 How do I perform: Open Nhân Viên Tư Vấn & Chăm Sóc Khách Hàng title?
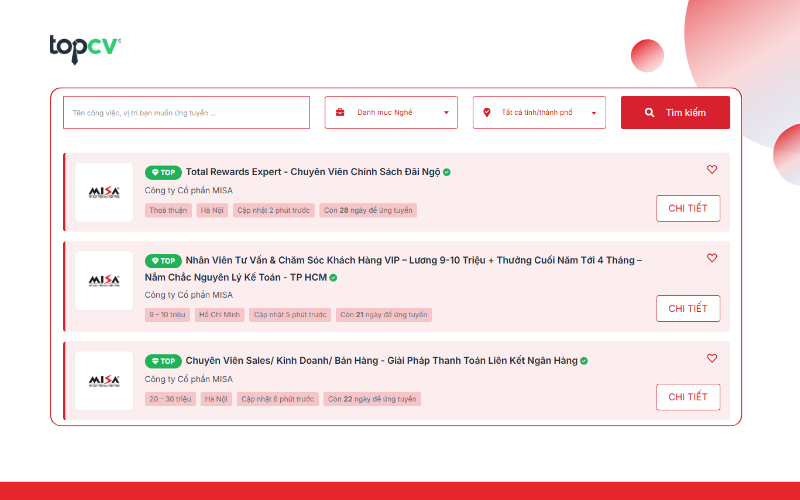point(393,268)
